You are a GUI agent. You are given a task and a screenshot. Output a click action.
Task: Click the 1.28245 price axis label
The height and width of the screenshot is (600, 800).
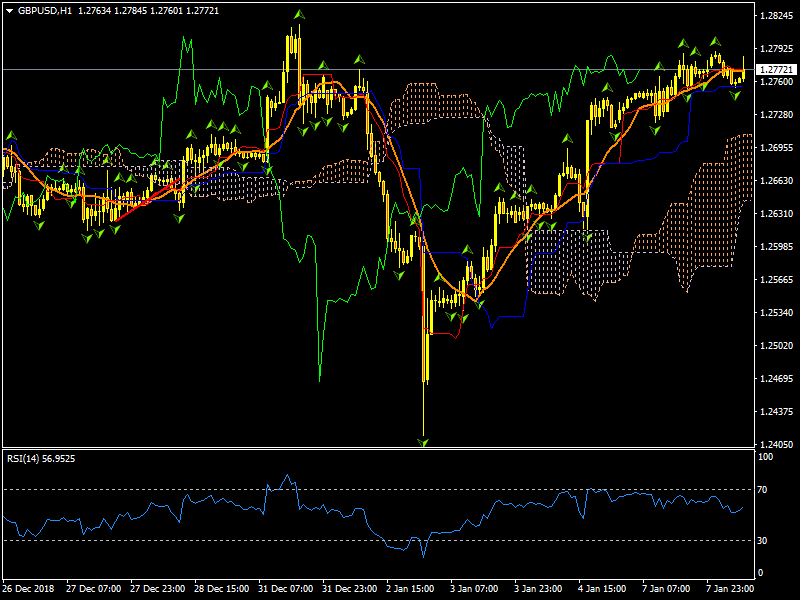(775, 16)
